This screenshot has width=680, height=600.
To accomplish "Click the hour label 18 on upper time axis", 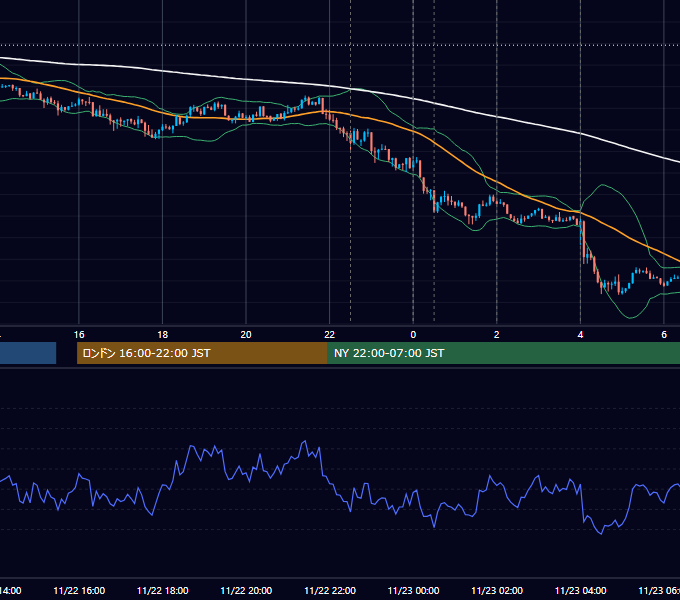I will pos(163,335).
